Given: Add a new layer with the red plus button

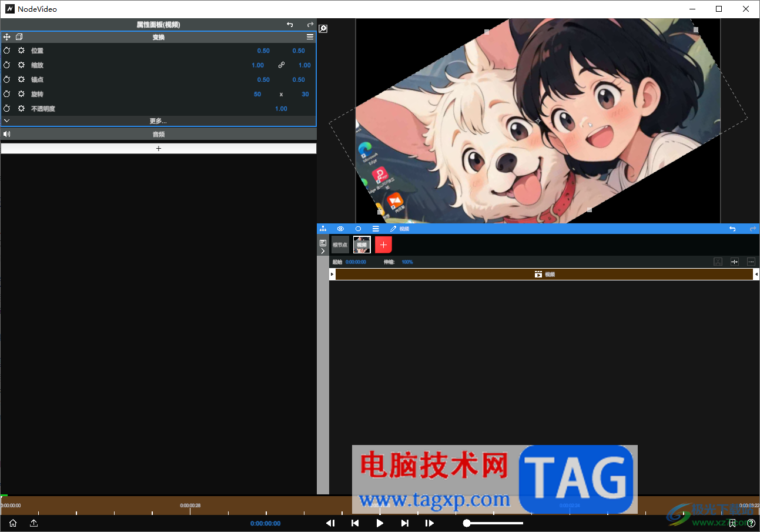Looking at the screenshot, I should point(383,245).
